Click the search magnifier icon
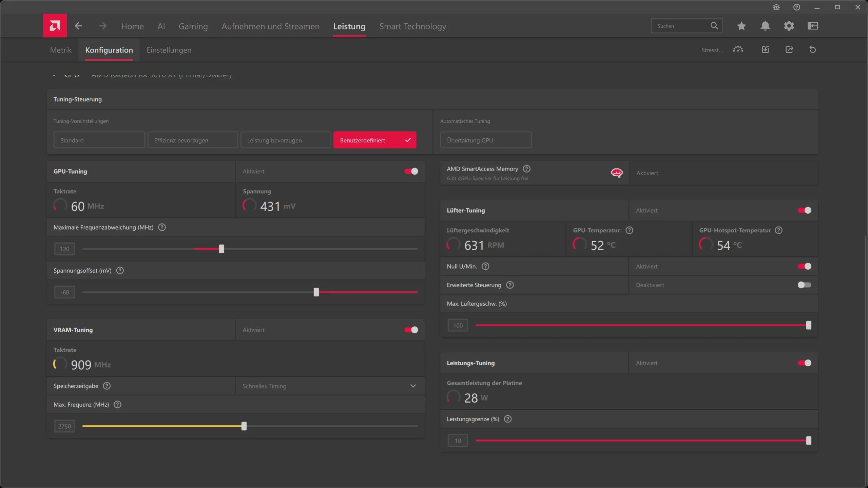Viewport: 868px width, 488px height. [714, 26]
